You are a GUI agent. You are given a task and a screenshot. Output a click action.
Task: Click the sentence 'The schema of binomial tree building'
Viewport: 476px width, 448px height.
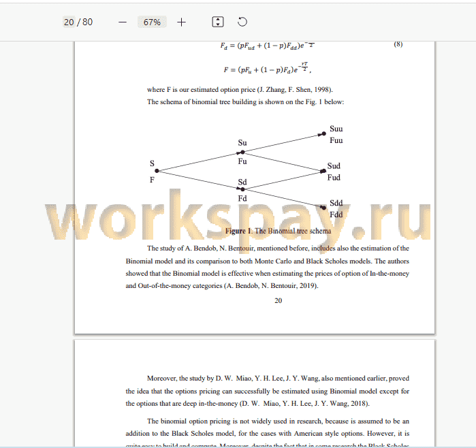pos(245,101)
